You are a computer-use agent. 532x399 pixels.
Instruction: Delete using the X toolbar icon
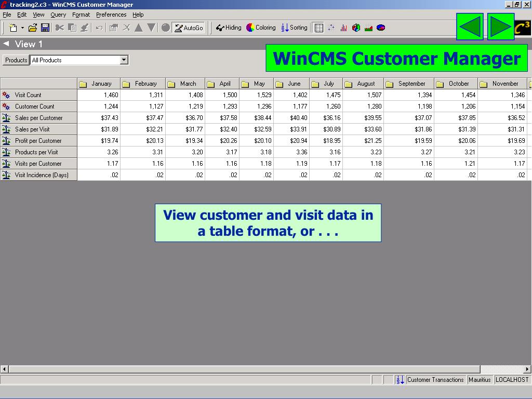(126, 28)
